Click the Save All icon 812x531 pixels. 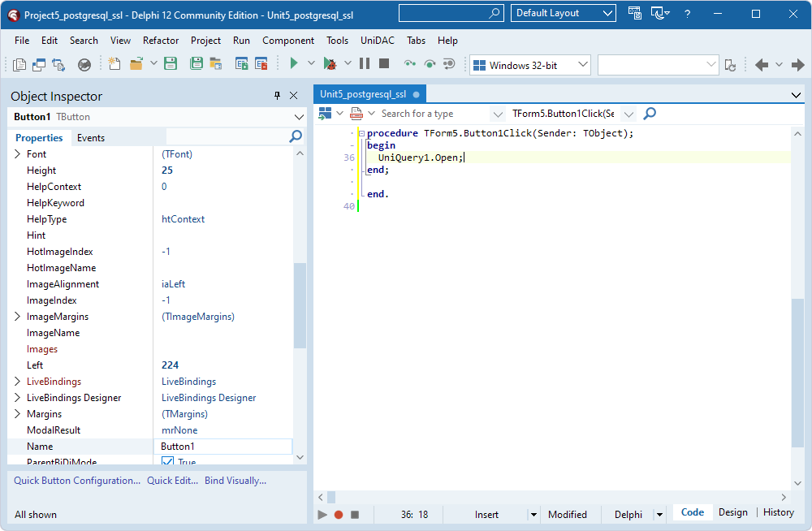[x=196, y=63]
